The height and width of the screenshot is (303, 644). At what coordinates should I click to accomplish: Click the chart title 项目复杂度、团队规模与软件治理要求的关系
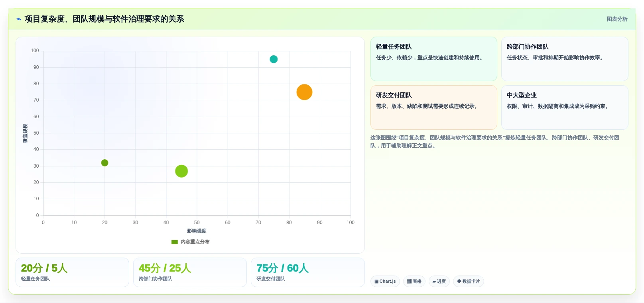tap(104, 19)
